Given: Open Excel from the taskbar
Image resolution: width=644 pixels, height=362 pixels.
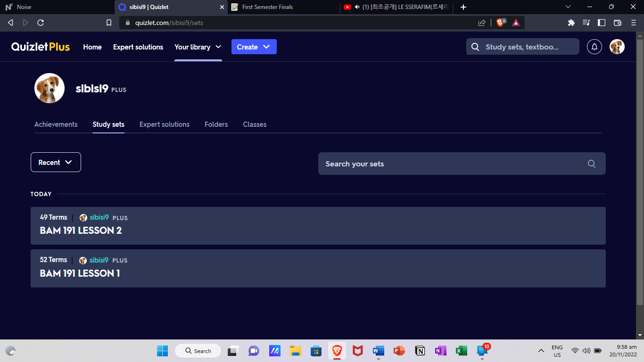Looking at the screenshot, I should pos(462,351).
